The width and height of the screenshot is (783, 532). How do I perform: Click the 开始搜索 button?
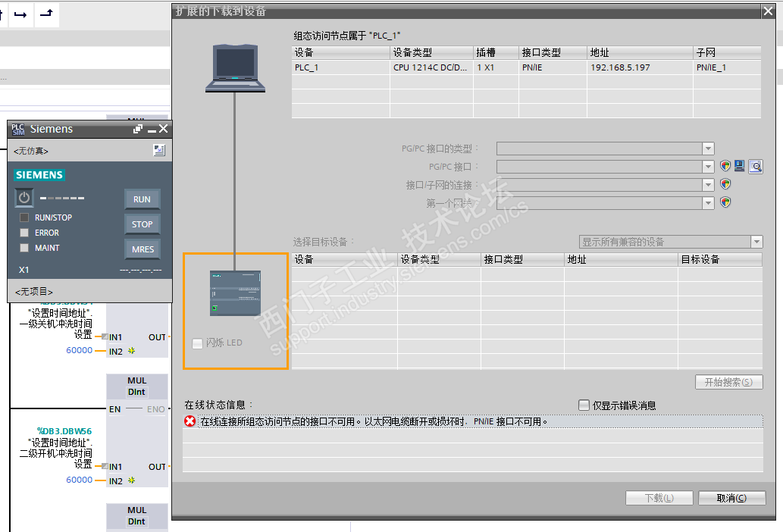pos(728,382)
